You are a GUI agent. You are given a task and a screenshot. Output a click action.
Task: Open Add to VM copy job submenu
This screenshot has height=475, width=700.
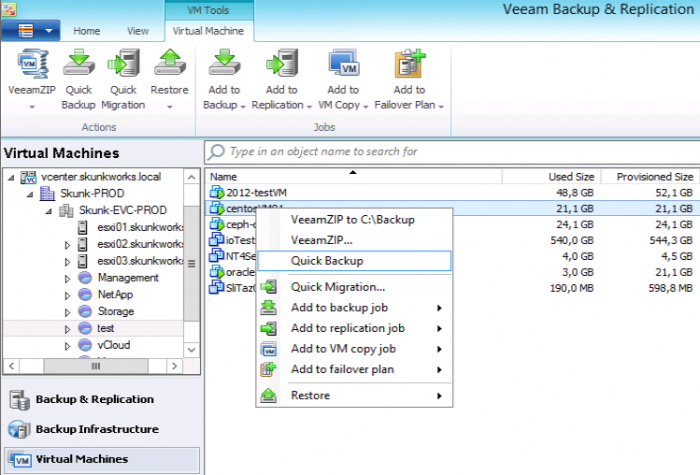(354, 349)
